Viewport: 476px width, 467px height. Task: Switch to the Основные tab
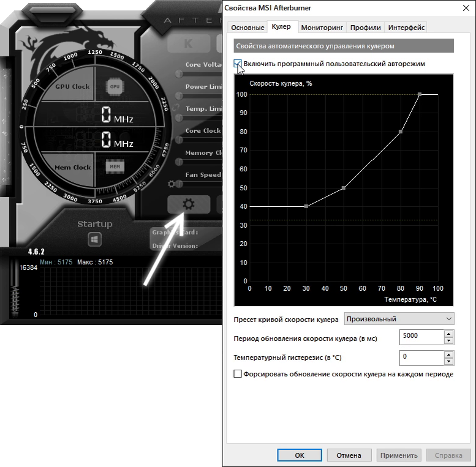coord(247,28)
